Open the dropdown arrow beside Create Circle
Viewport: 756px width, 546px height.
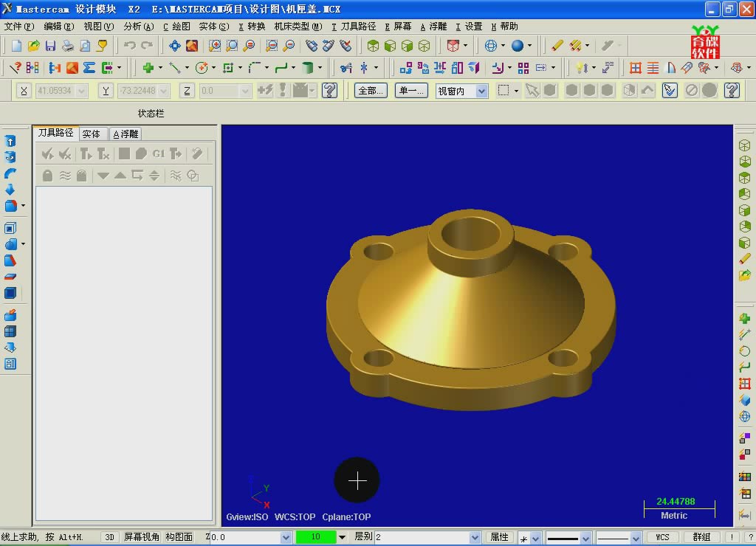213,68
